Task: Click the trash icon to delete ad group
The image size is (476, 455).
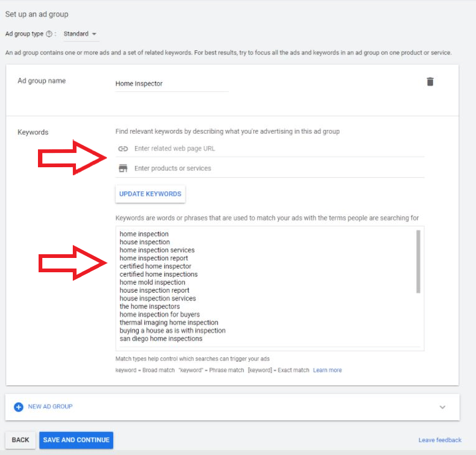Action: coord(430,81)
